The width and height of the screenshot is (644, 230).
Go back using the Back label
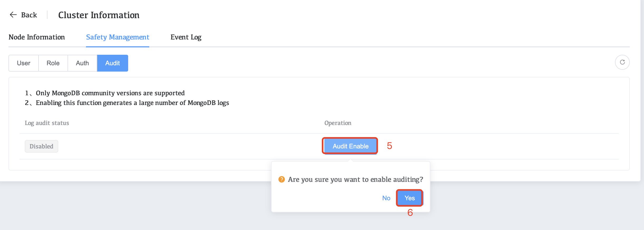click(29, 15)
